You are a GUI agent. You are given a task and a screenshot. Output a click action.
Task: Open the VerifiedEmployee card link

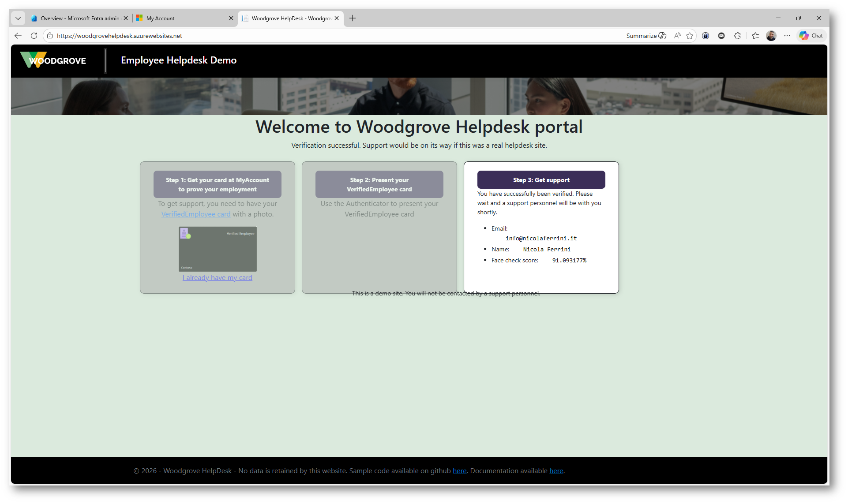tap(196, 214)
